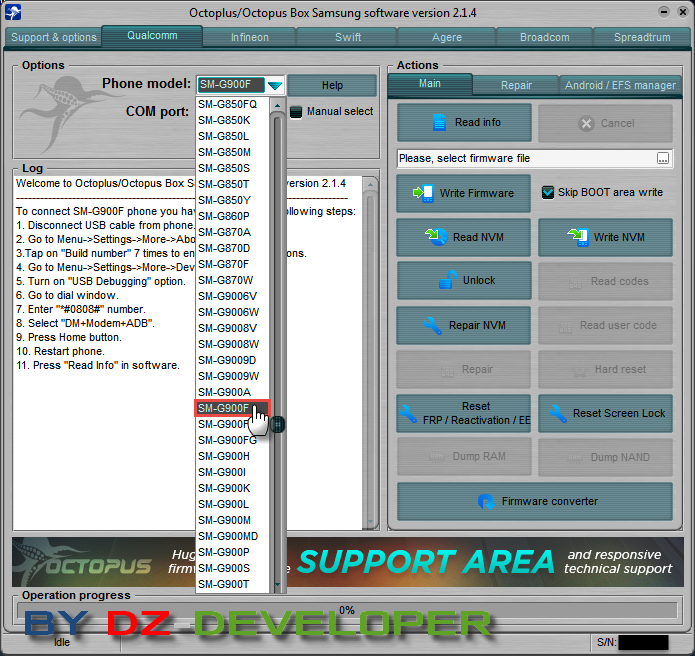The height and width of the screenshot is (656, 695).
Task: Choose SM-G850Y from the model list
Action: 232,200
